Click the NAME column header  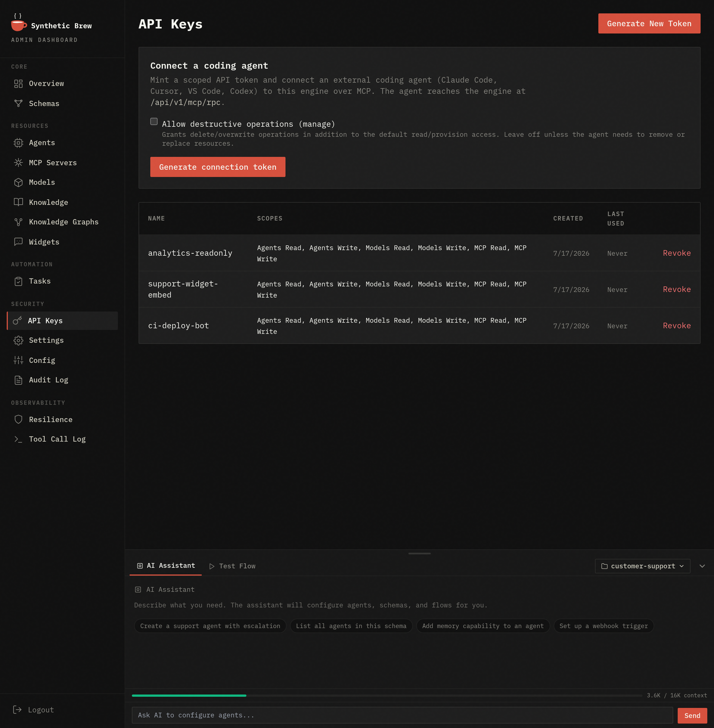point(157,219)
